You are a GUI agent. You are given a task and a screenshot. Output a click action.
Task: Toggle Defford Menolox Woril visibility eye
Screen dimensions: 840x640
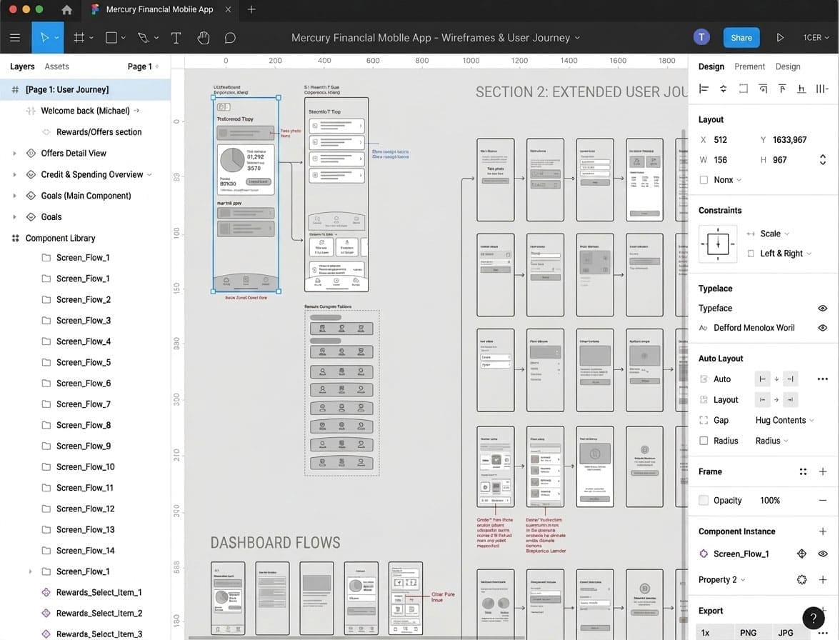(823, 327)
